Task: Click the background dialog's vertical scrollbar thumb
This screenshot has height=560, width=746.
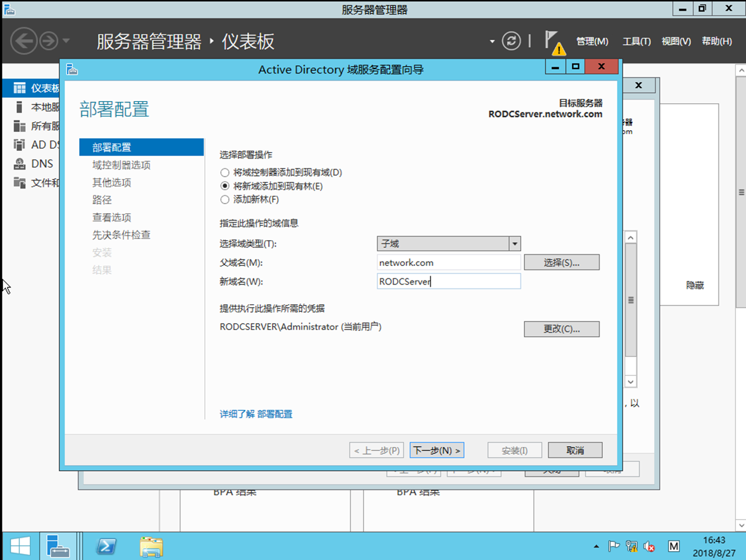Action: pyautogui.click(x=630, y=300)
